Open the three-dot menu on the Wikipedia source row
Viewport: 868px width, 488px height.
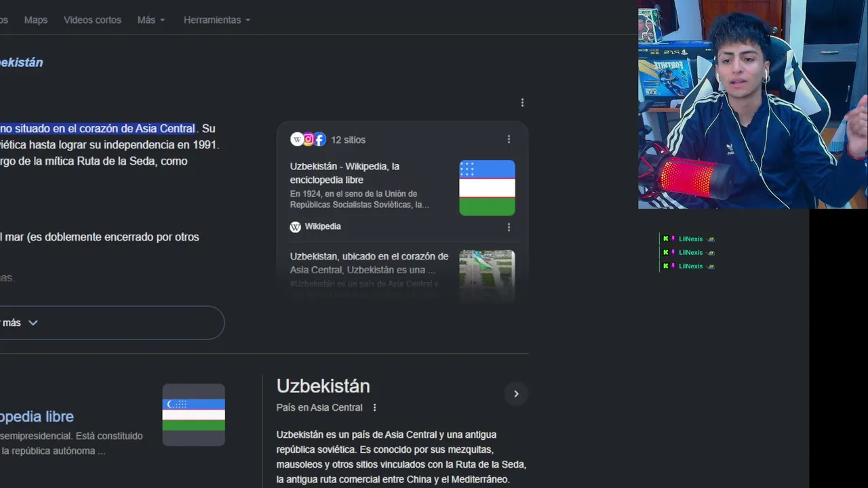(x=509, y=227)
